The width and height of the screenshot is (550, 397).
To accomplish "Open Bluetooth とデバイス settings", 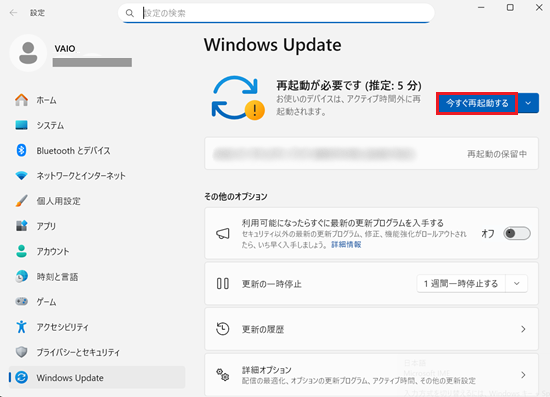I will (x=97, y=150).
